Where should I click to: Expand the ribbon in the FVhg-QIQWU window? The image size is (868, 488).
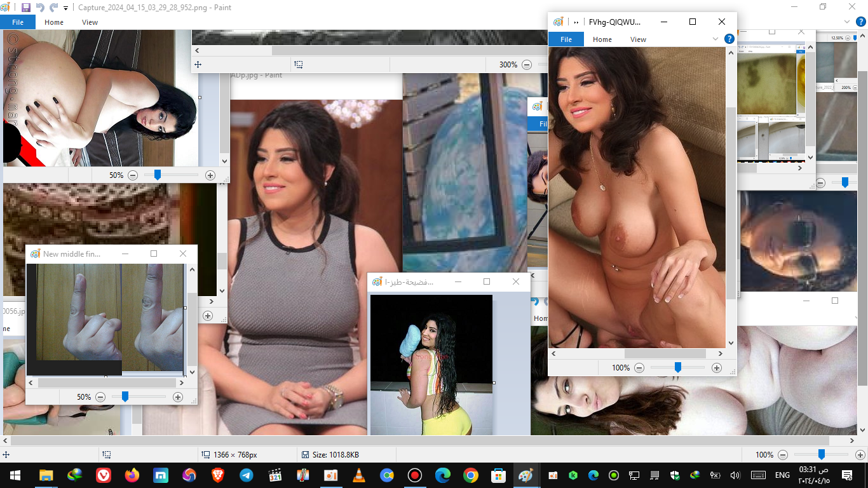[x=716, y=39]
